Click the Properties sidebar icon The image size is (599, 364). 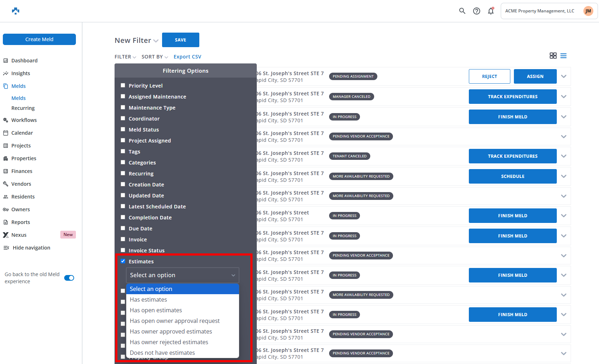coord(6,158)
